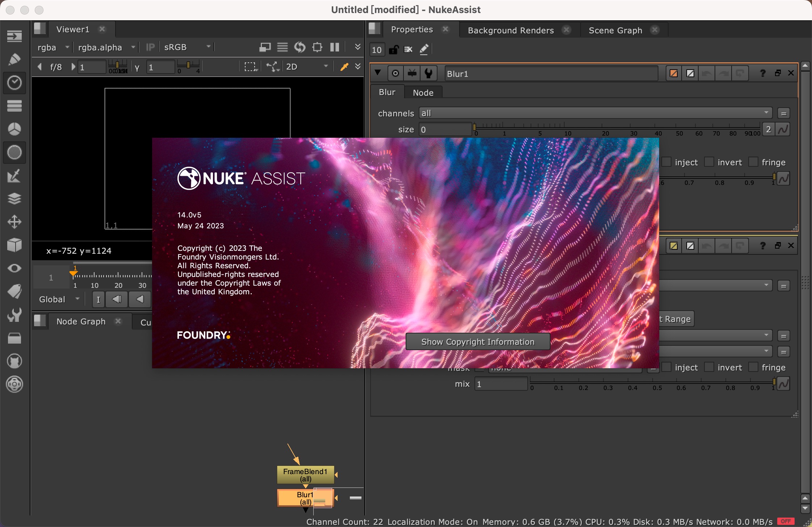
Task: Click the Blur1 help question mark
Action: click(x=762, y=73)
